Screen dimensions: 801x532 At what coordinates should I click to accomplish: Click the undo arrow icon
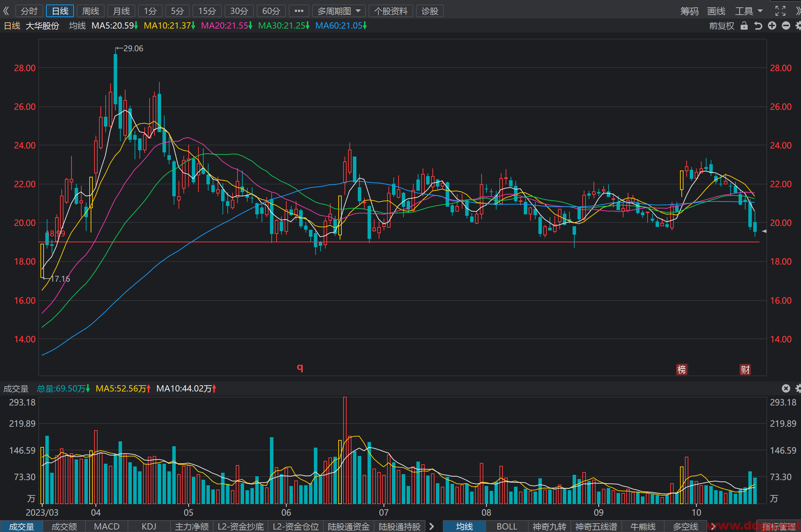758,26
